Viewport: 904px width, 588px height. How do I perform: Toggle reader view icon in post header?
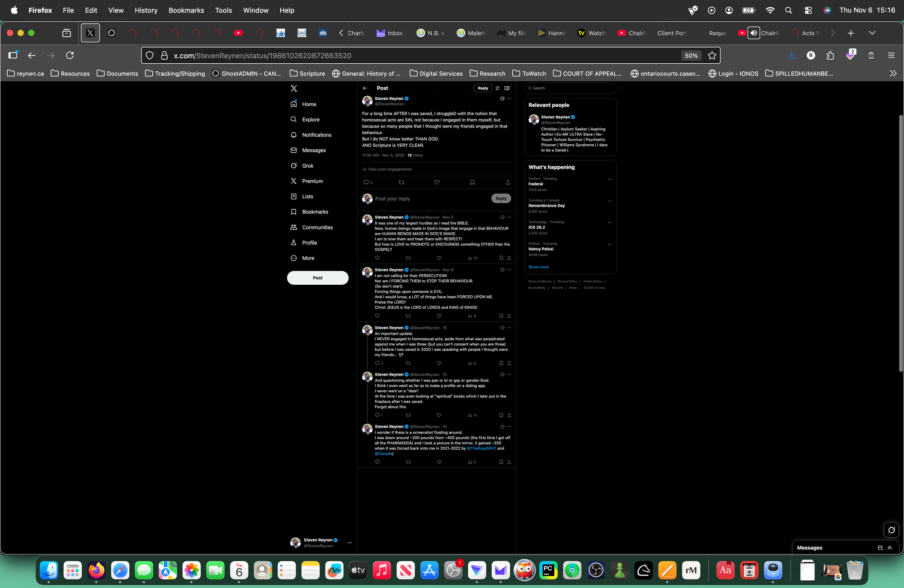(x=507, y=88)
